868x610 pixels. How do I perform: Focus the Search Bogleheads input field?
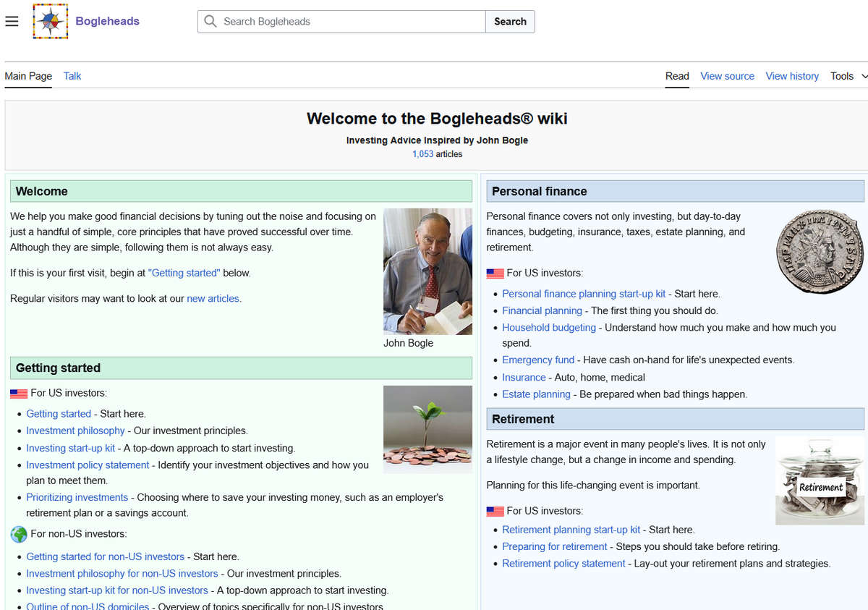(x=341, y=22)
